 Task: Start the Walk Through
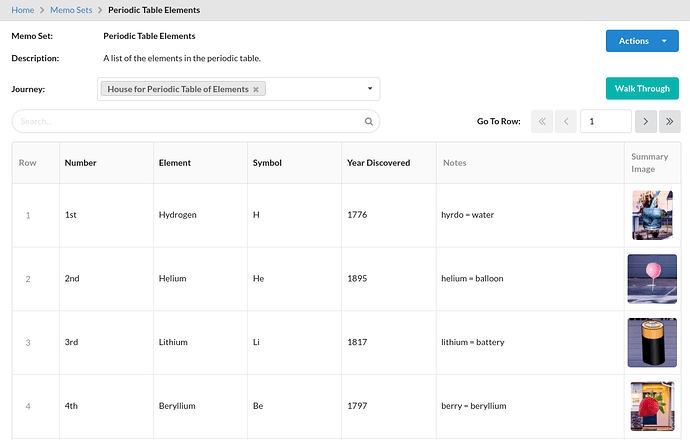642,88
